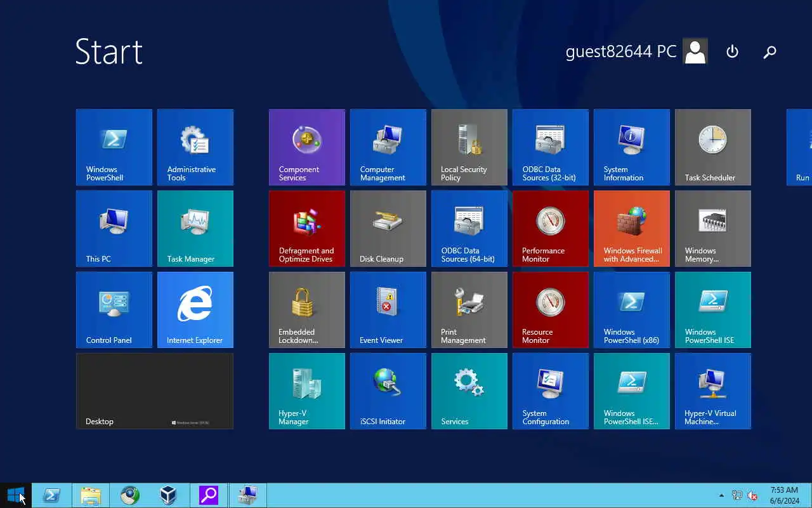Open the globe browser icon in taskbar
The width and height of the screenshot is (812, 508).
point(130,495)
